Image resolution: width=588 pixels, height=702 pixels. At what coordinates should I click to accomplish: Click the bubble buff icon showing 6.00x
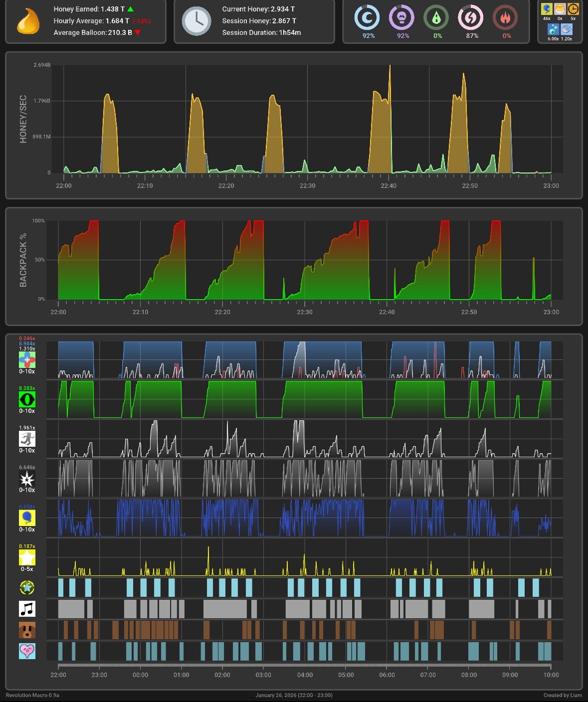(x=553, y=30)
